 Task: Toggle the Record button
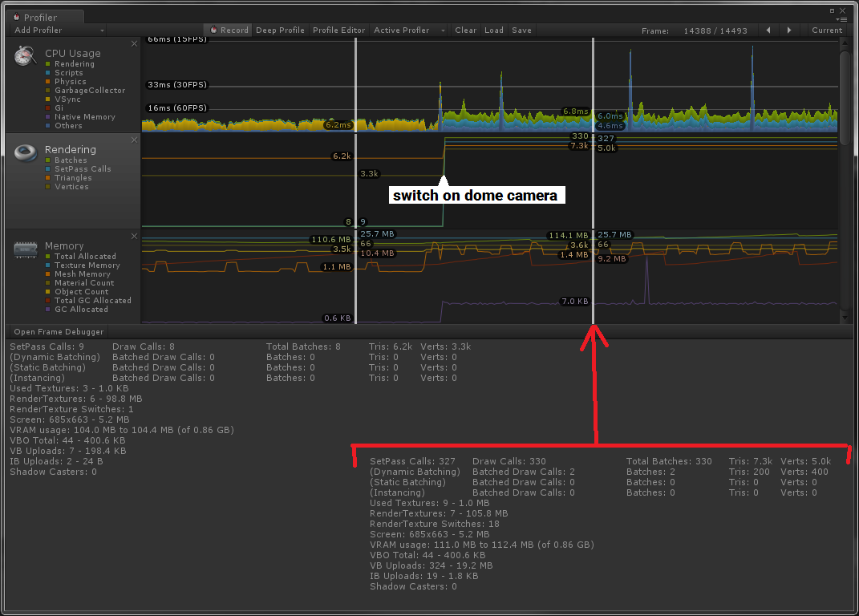point(229,30)
